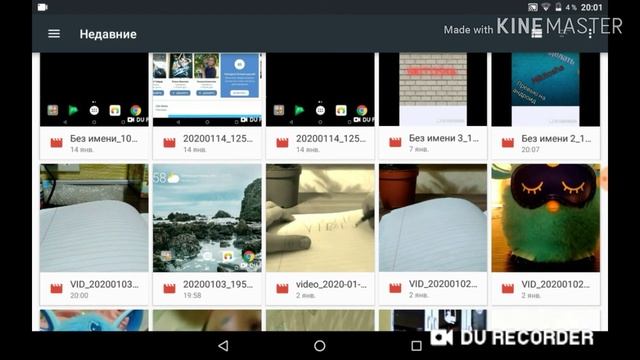Click the 20:00 timestamp on VID_20200103...
Screen dimensions: 640x360
click(x=79, y=295)
